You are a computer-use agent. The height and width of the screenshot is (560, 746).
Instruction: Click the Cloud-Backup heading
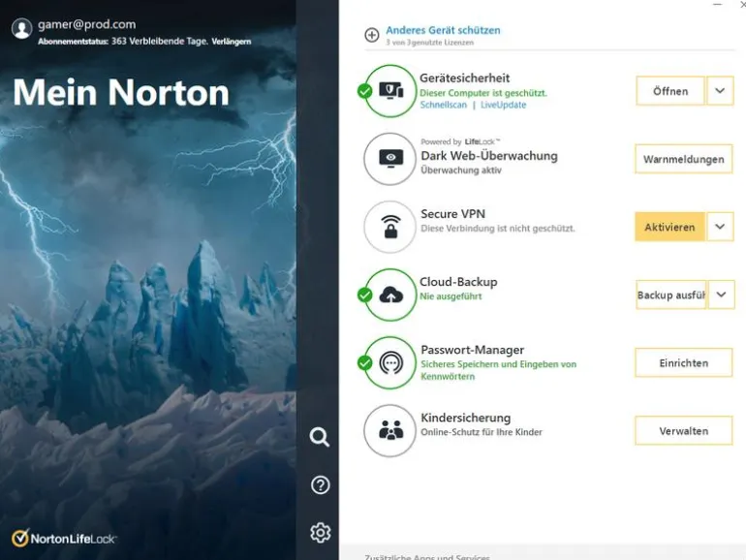(x=458, y=282)
